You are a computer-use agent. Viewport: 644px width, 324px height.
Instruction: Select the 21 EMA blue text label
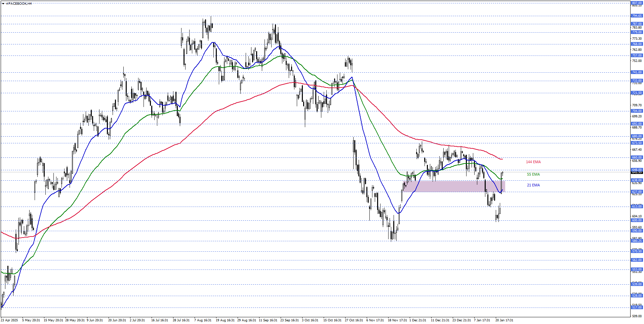click(x=533, y=185)
